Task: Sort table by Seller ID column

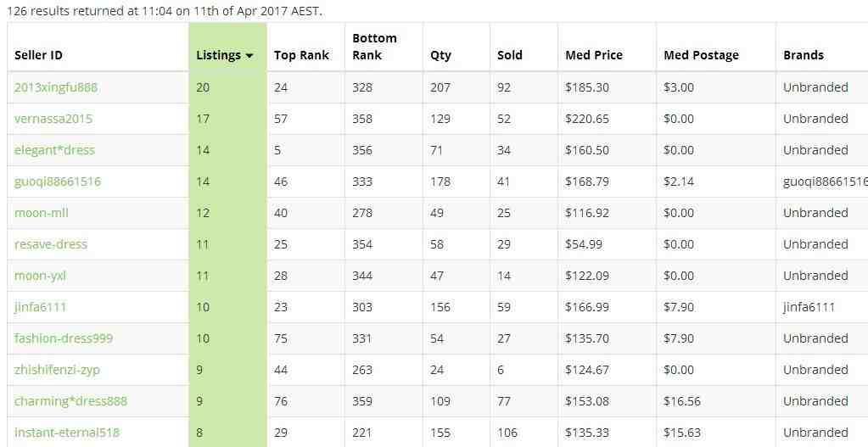Action: [x=39, y=55]
